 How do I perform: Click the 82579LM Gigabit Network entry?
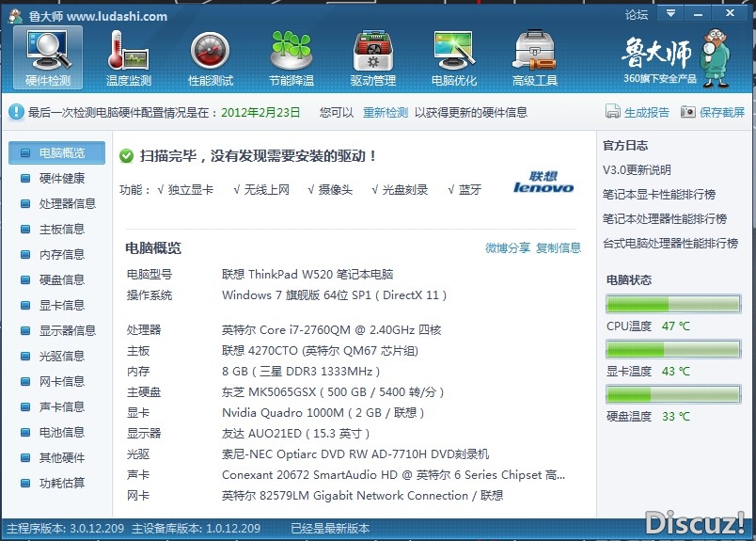click(x=362, y=496)
